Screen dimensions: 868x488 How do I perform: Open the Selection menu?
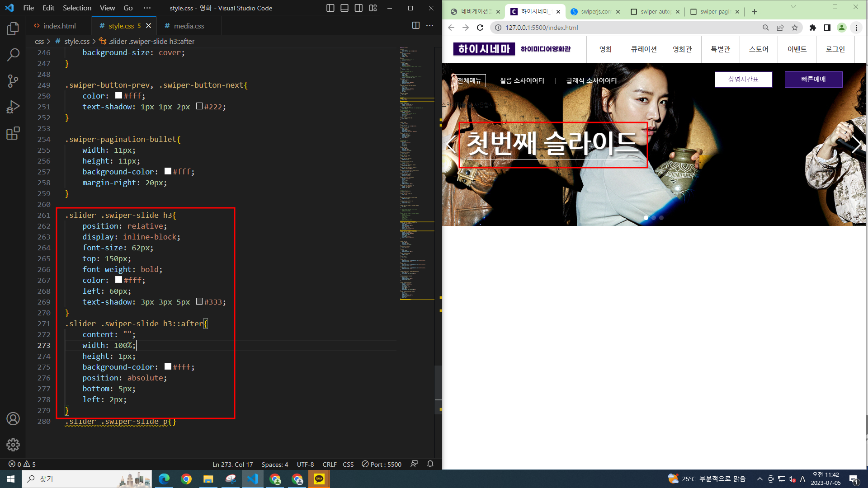coord(77,8)
